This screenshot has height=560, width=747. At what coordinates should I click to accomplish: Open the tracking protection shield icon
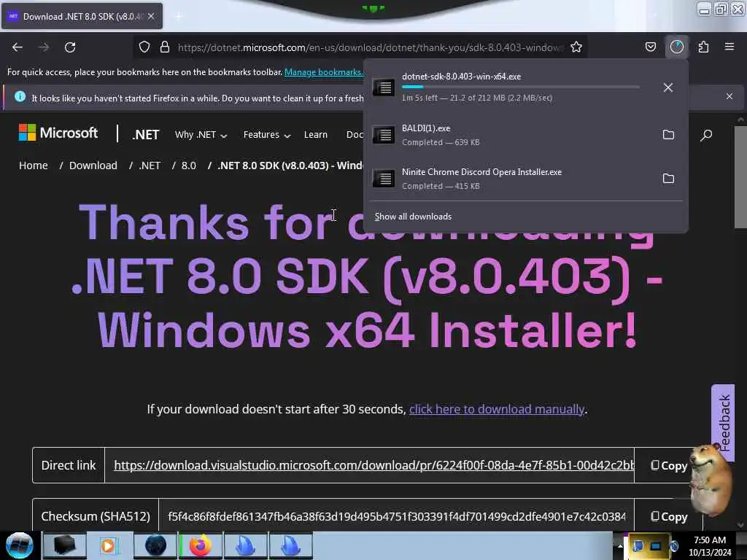(x=144, y=47)
